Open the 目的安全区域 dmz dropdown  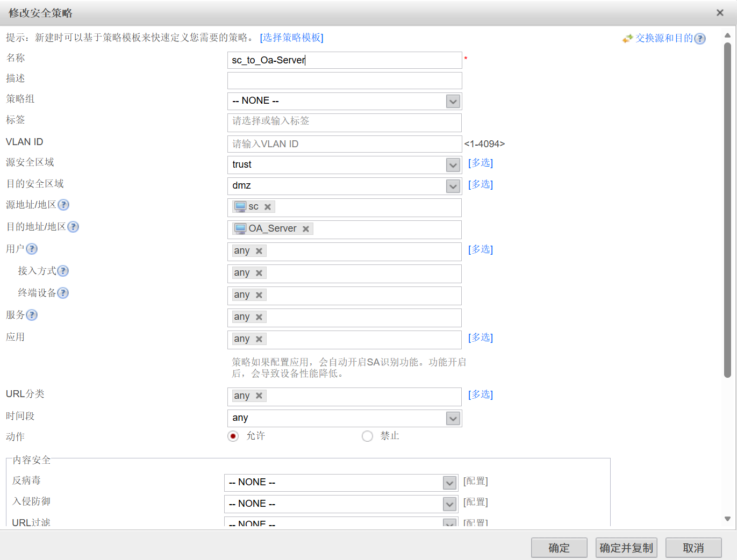pyautogui.click(x=453, y=186)
